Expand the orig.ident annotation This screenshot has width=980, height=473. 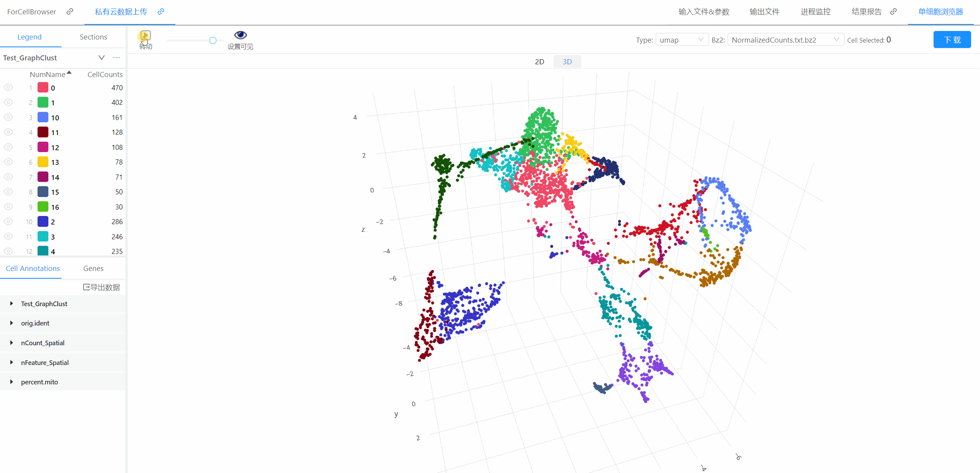pyautogui.click(x=12, y=323)
